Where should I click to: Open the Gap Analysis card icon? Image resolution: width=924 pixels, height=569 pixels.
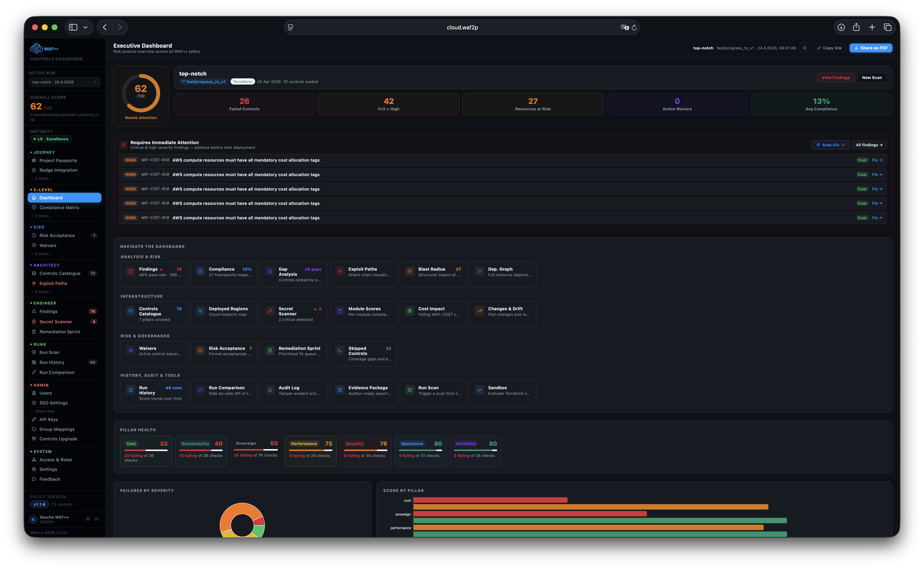pyautogui.click(x=270, y=271)
